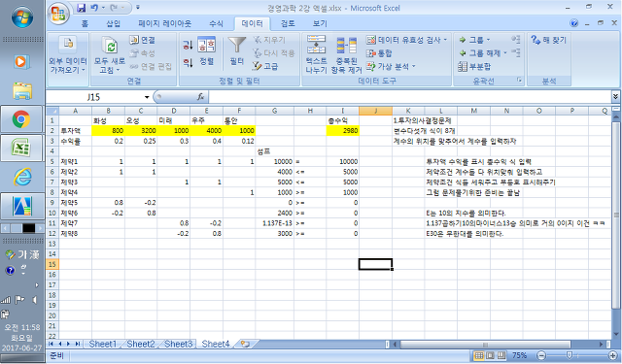The height and width of the screenshot is (364, 622).
Task: Click the fx insert function button
Action: coord(201,97)
